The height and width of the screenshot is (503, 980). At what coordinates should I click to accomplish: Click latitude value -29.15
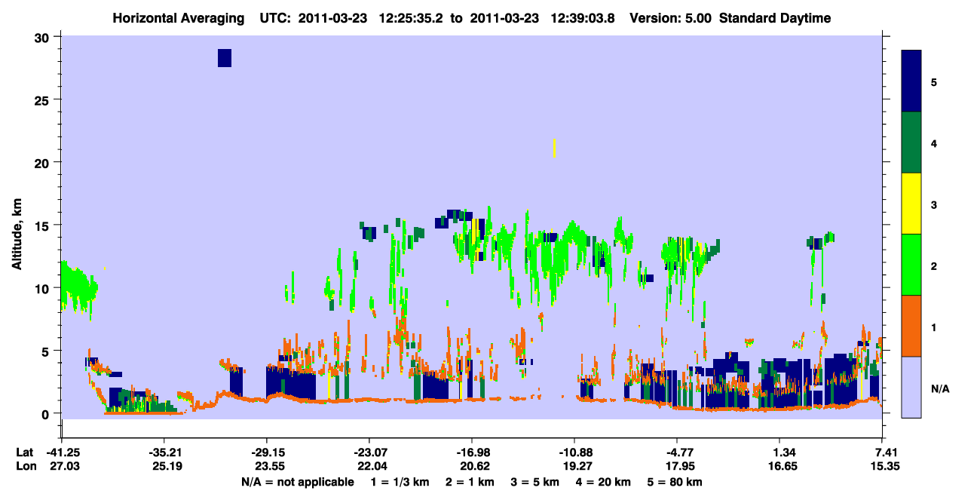tap(267, 452)
